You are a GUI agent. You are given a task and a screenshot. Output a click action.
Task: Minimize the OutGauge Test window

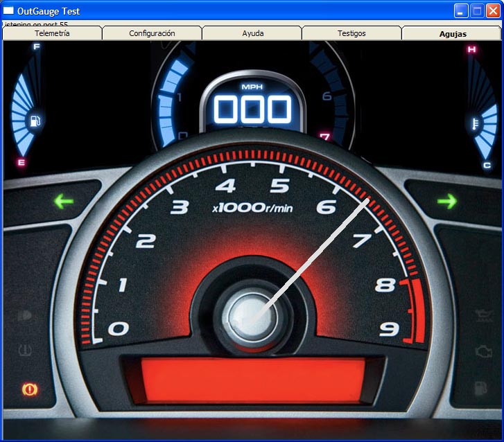[460, 11]
